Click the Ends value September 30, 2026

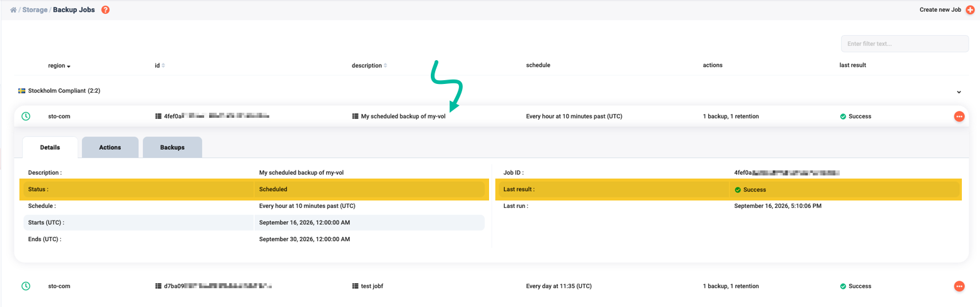click(304, 239)
